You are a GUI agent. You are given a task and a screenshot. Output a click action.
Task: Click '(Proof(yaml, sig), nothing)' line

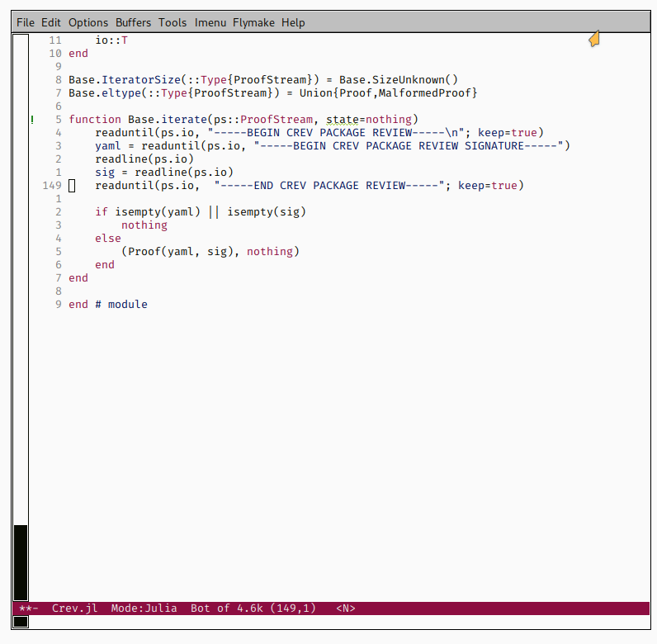tap(210, 252)
